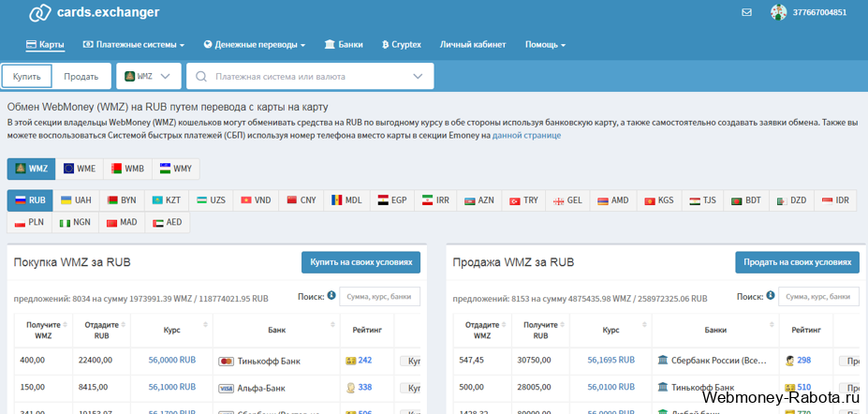Screen dimensions: 868x414
Task: Click the user avatar icon
Action: [778, 12]
